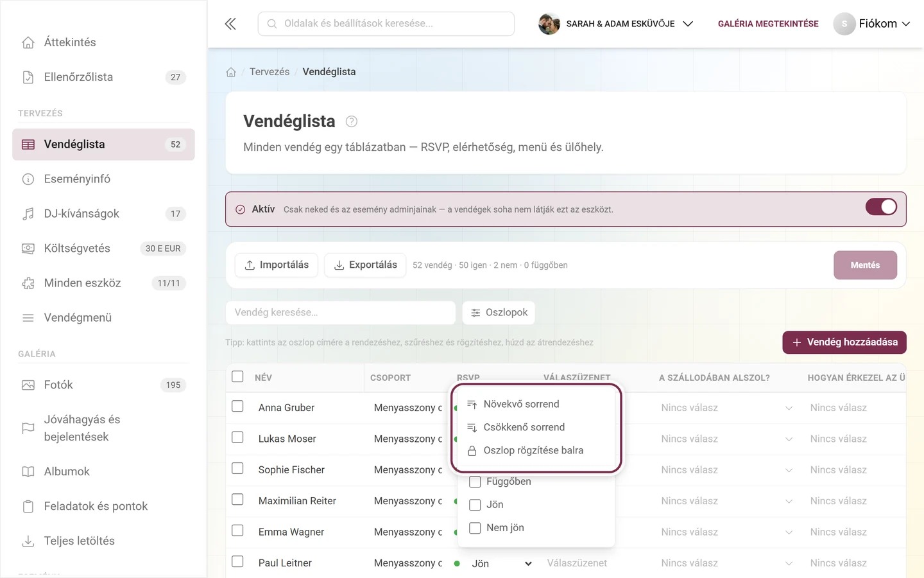Viewport: 924px width, 578px height.
Task: Click the wedding couple avatar photo
Action: (549, 24)
